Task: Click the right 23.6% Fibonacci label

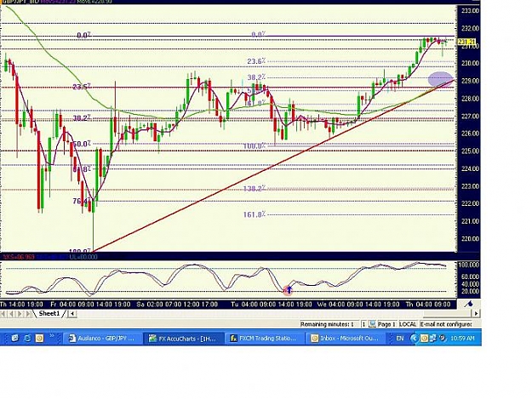Action: (x=256, y=61)
